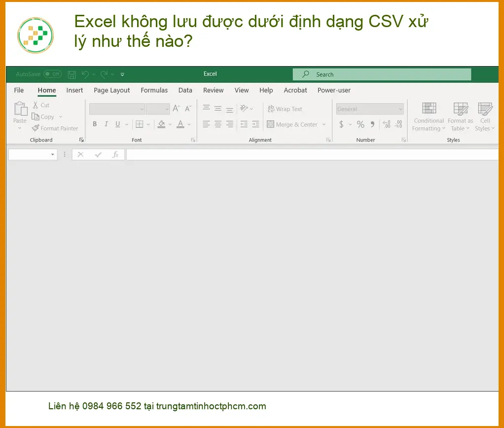Click Increase Decimal icon
Viewport: 504px width, 428px height.
click(x=387, y=124)
